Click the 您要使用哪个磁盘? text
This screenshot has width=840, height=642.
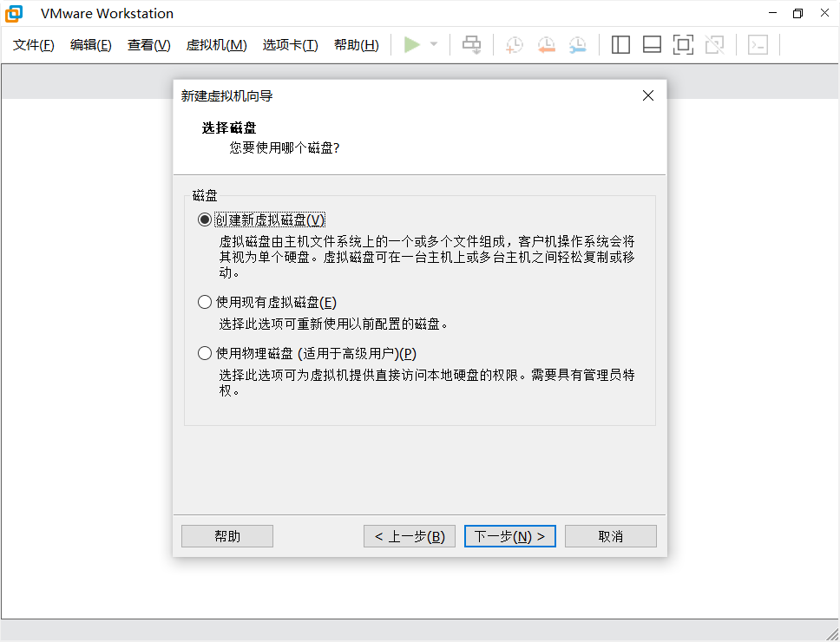[x=285, y=147]
